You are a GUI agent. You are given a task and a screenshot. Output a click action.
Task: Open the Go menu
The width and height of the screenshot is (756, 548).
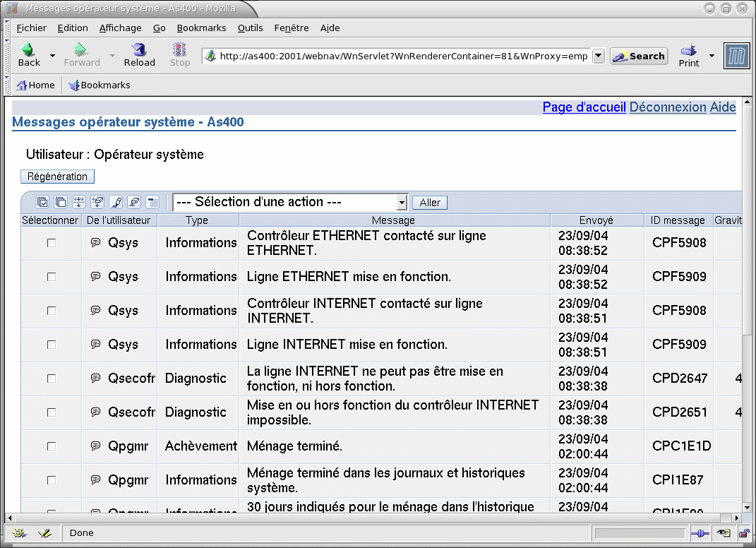(159, 28)
